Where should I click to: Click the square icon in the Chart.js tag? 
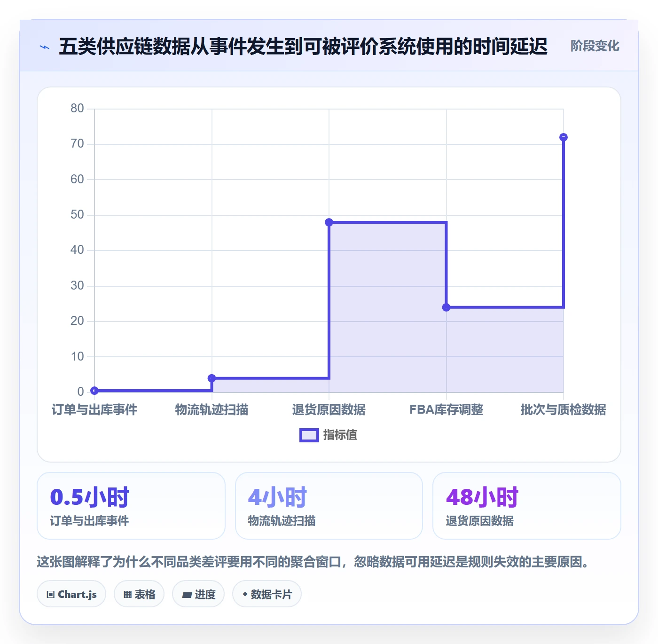click(51, 595)
